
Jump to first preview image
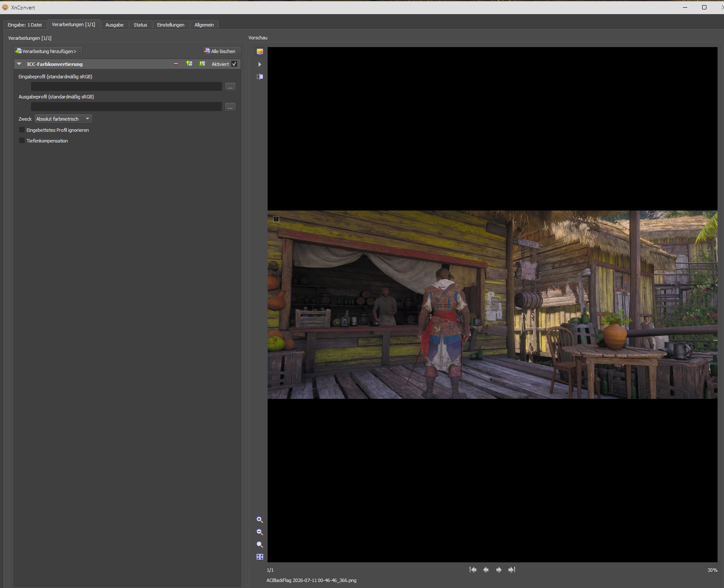(x=473, y=570)
